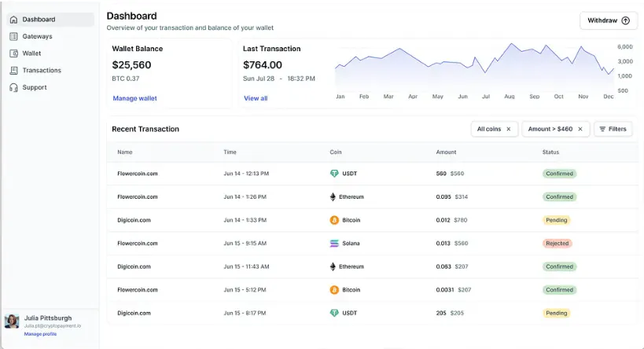Viewport: 644px width, 349px height.
Task: Click the Filters funnel lines icon
Action: coord(602,129)
